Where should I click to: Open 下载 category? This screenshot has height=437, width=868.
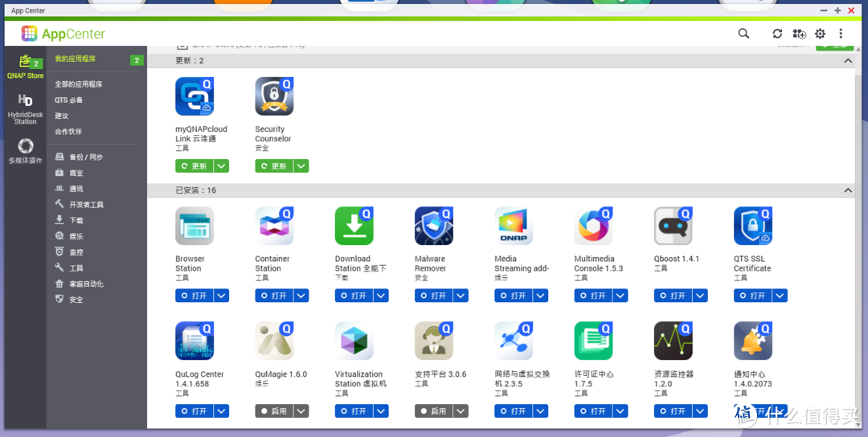[69, 220]
